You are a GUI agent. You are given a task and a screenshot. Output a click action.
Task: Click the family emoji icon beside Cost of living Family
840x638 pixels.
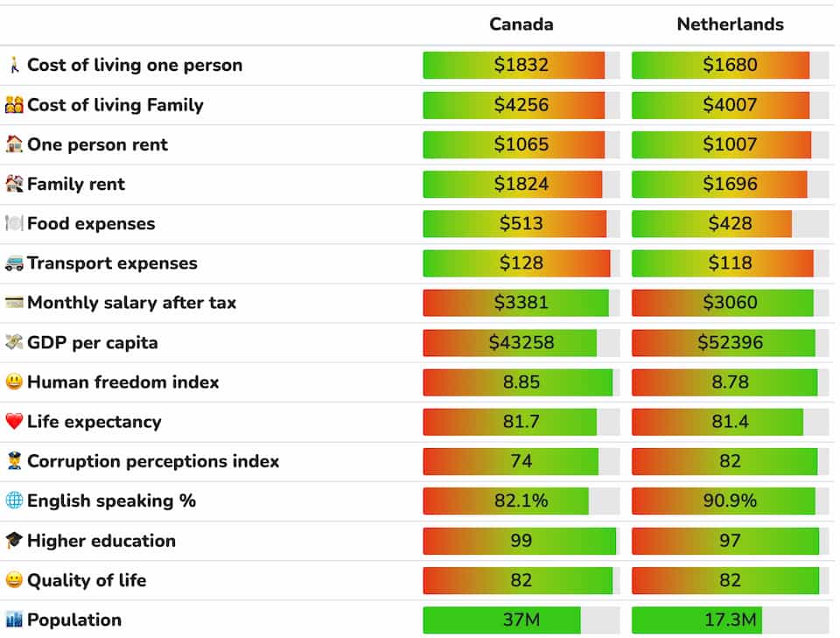point(14,105)
